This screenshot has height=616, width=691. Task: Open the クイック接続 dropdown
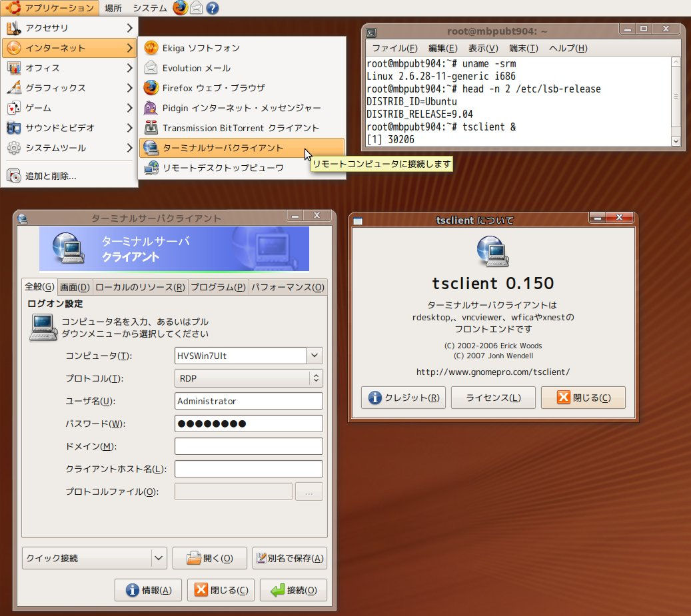tap(95, 558)
